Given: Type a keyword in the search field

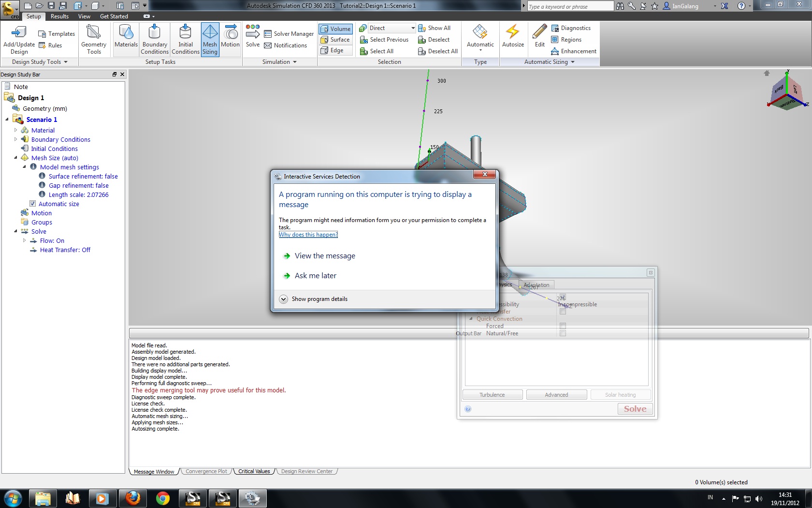Looking at the screenshot, I should tap(569, 6).
